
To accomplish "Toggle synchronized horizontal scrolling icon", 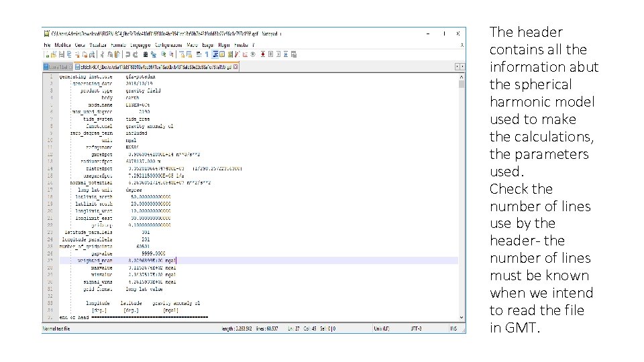I will click(189, 54).
